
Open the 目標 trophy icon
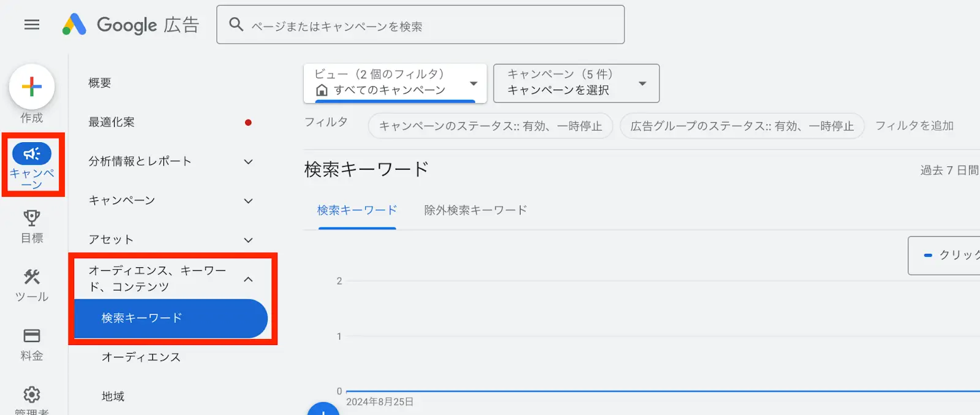[x=32, y=218]
